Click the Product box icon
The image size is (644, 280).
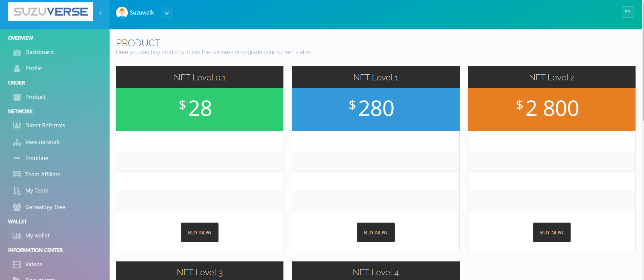(17, 97)
